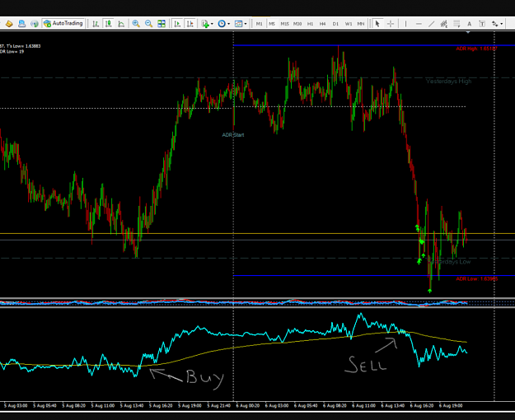This screenshot has height=420, width=515.
Task: Click the chart shift triangle marker at the chart top
Action: coord(468,32)
